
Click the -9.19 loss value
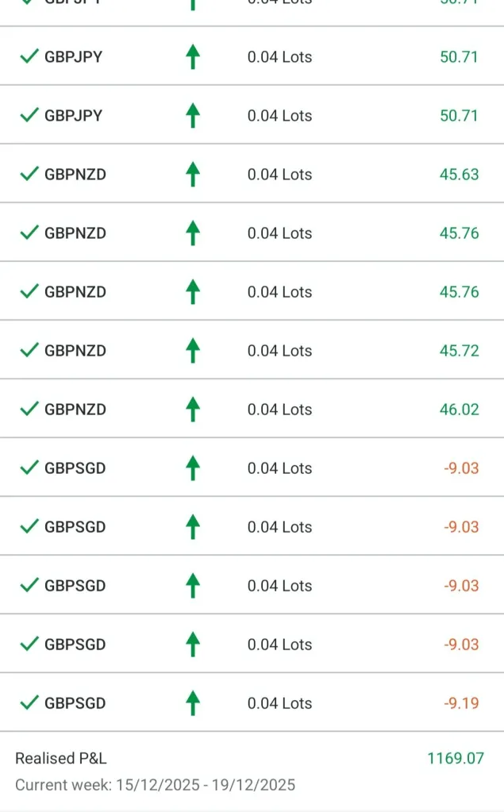point(461,703)
